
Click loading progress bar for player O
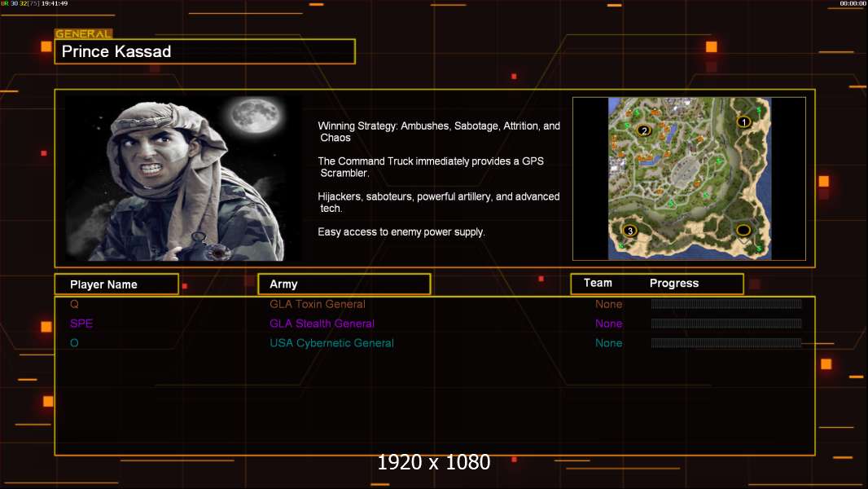coord(726,342)
